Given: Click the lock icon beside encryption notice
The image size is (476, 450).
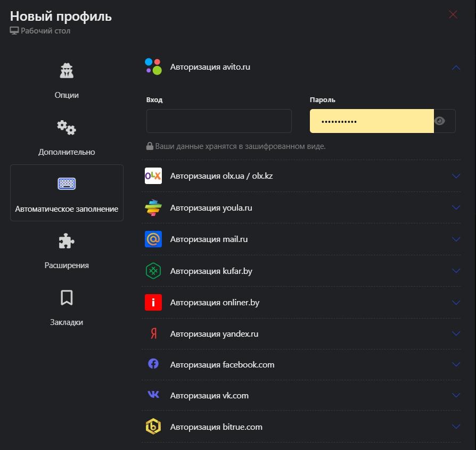Looking at the screenshot, I should pos(150,146).
